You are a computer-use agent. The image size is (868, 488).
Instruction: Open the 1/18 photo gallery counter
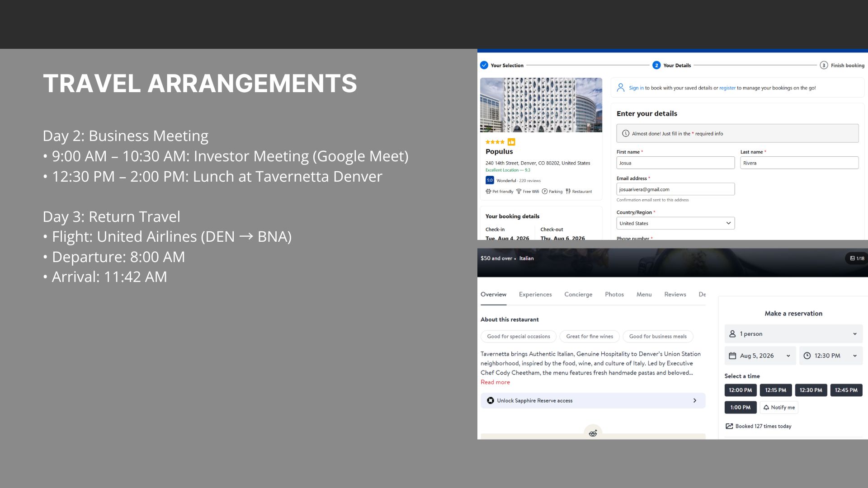[857, 258]
